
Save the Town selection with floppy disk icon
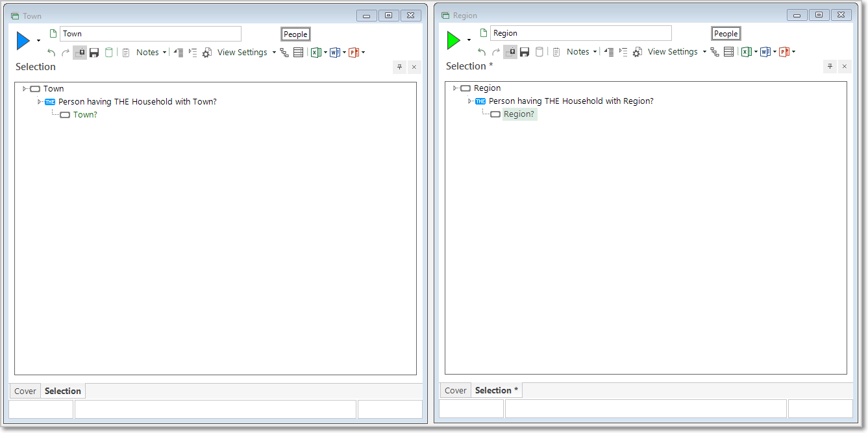tap(94, 53)
